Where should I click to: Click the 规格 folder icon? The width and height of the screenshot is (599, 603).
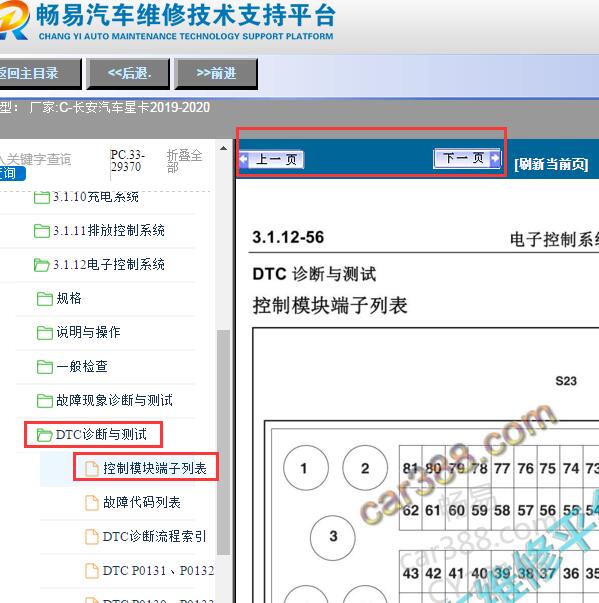[45, 298]
